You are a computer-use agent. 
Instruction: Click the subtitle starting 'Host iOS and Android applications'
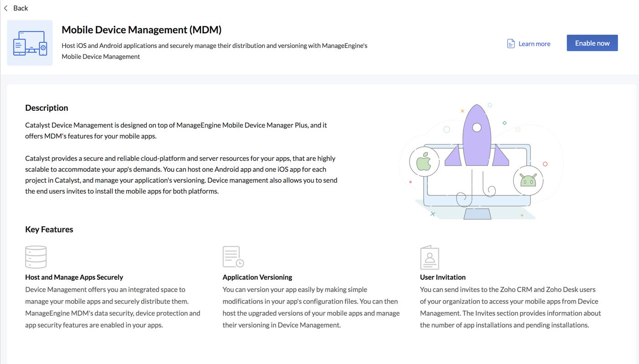pyautogui.click(x=214, y=51)
